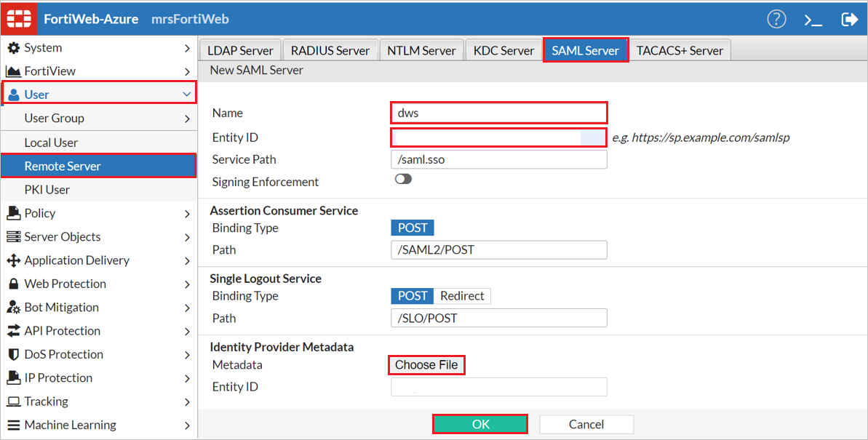This screenshot has width=868, height=440.
Task: Switch to the KDC Server tab
Action: pyautogui.click(x=503, y=50)
